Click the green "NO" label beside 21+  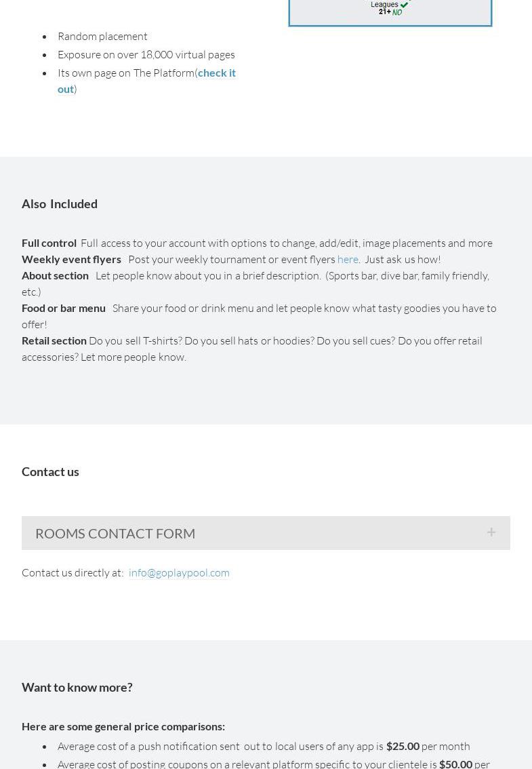pos(397,12)
